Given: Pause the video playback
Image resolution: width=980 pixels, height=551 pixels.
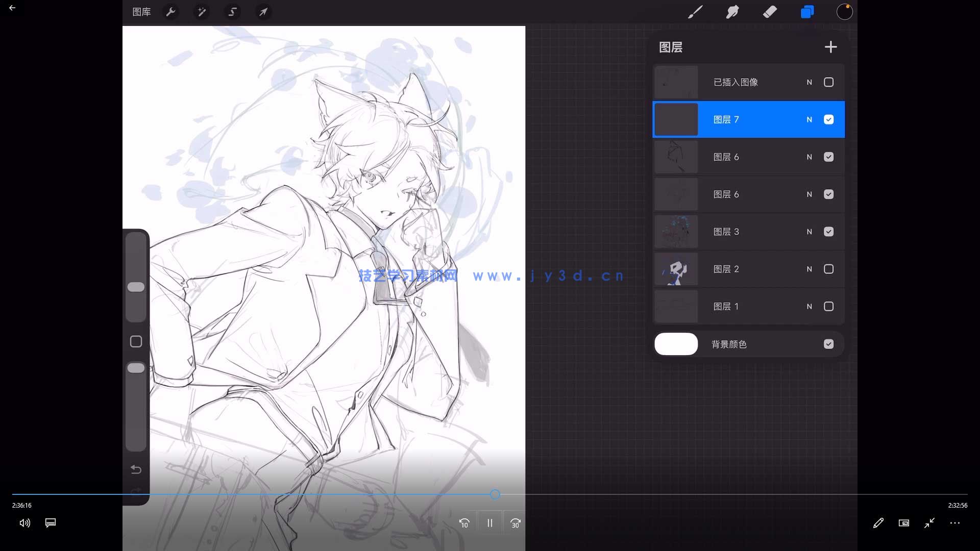Looking at the screenshot, I should coord(489,523).
